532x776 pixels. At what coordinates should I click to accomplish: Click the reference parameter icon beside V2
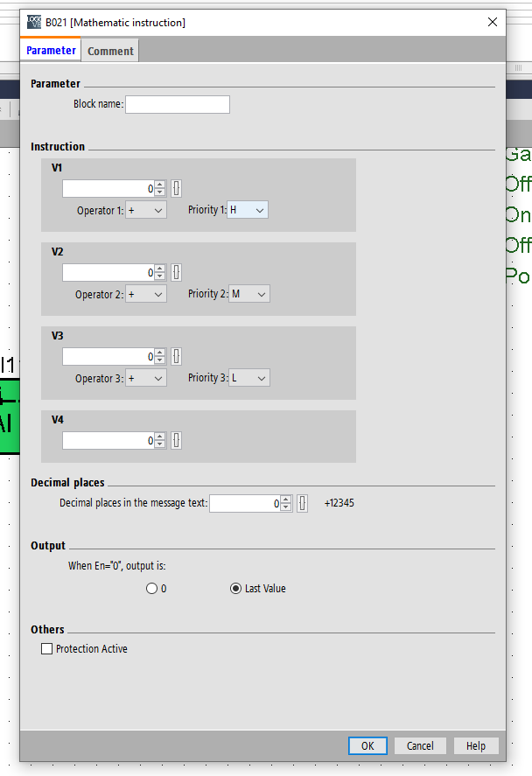176,273
